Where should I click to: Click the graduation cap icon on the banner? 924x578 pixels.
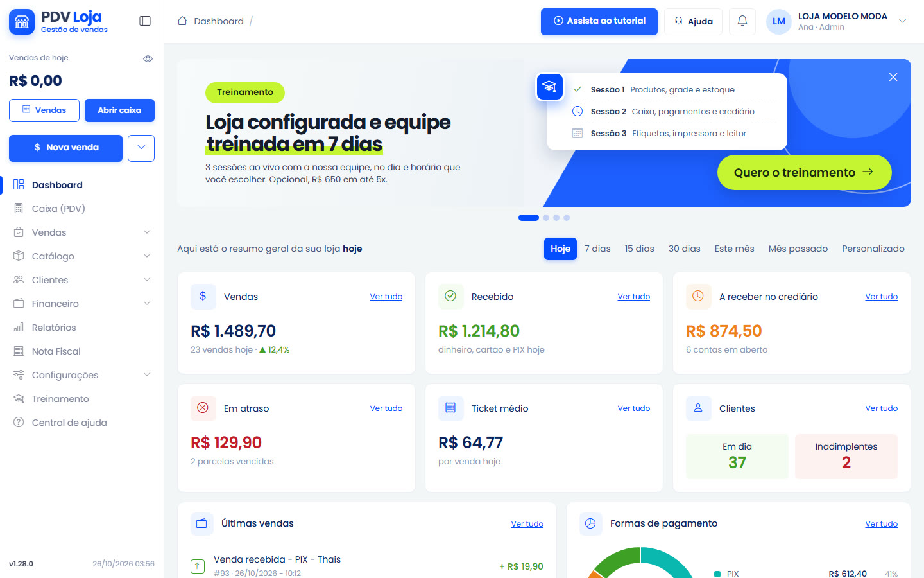tap(550, 87)
